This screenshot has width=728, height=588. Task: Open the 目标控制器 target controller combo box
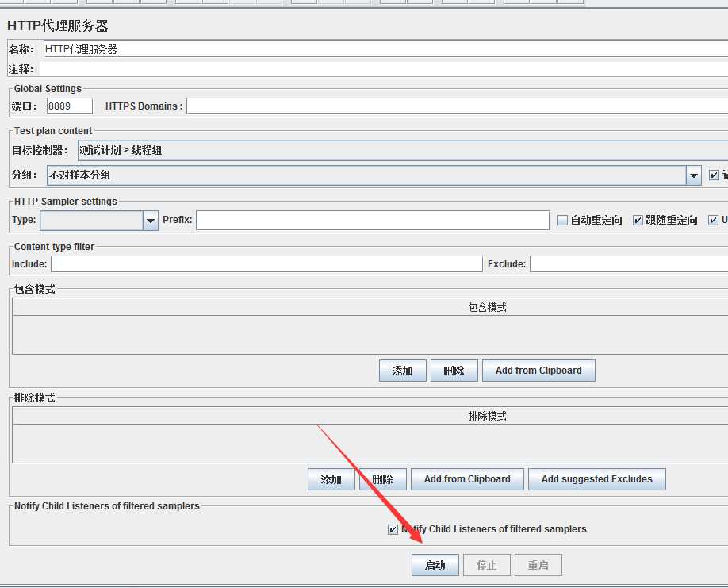click(x=403, y=150)
